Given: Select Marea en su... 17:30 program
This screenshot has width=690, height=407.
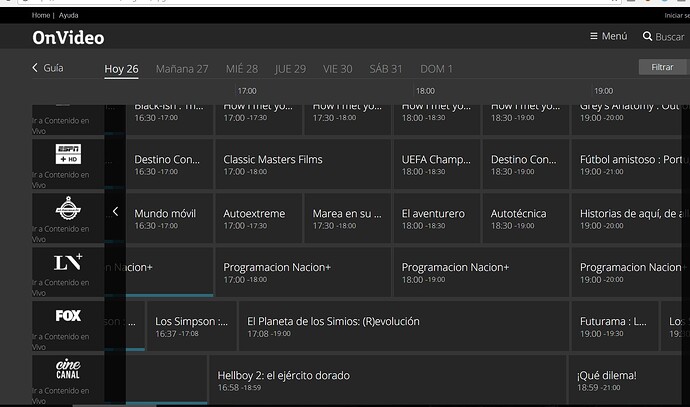Looking at the screenshot, I should click(348, 218).
